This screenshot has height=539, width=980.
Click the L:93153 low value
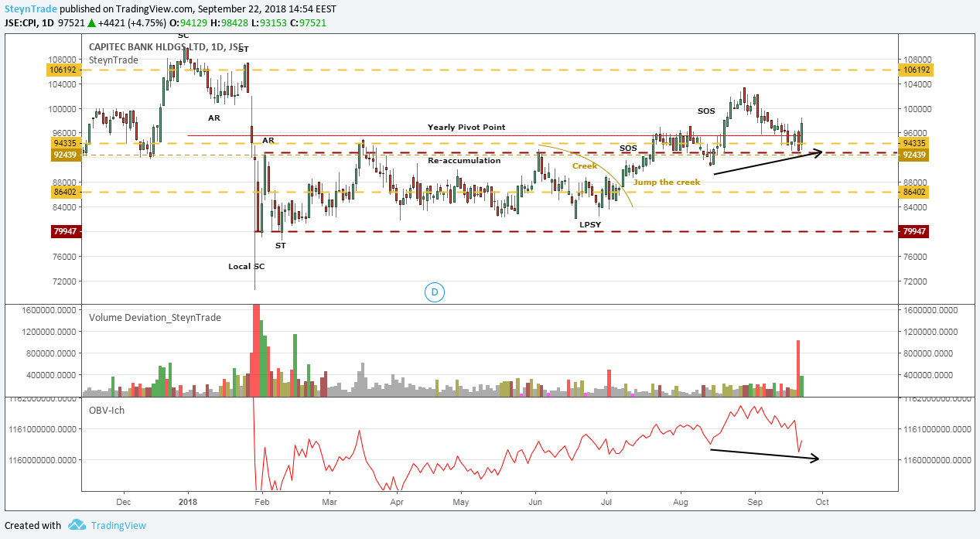pyautogui.click(x=268, y=23)
